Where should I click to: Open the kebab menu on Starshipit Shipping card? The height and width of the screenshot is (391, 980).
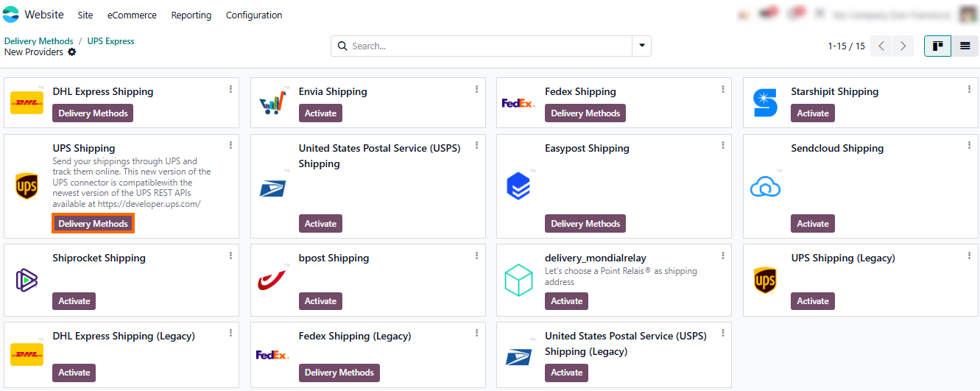tap(969, 89)
